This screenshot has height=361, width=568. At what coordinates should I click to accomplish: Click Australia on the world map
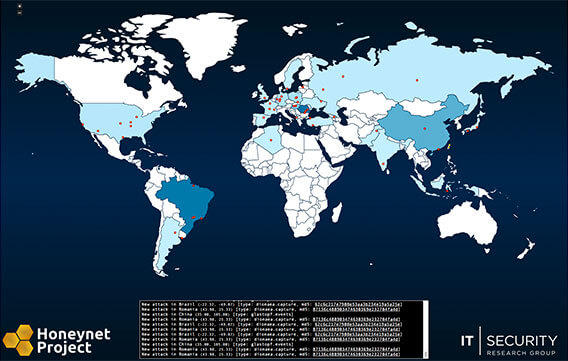tap(467, 224)
